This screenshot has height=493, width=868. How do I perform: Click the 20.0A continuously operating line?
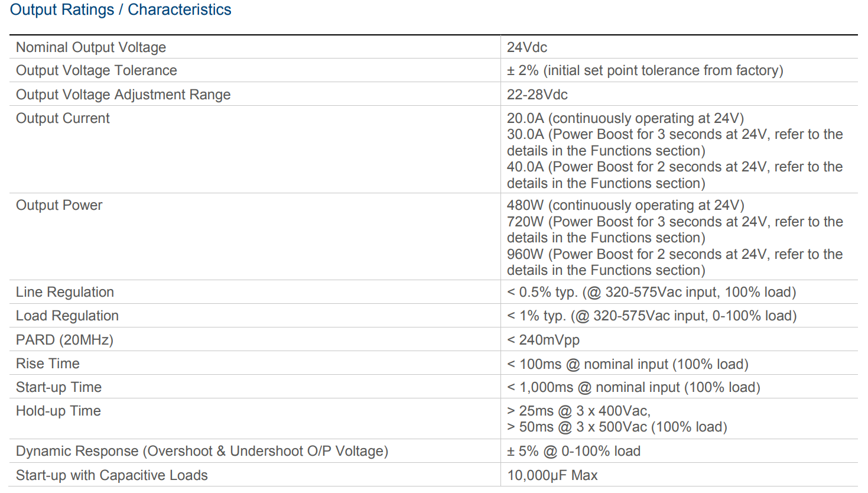click(x=625, y=118)
